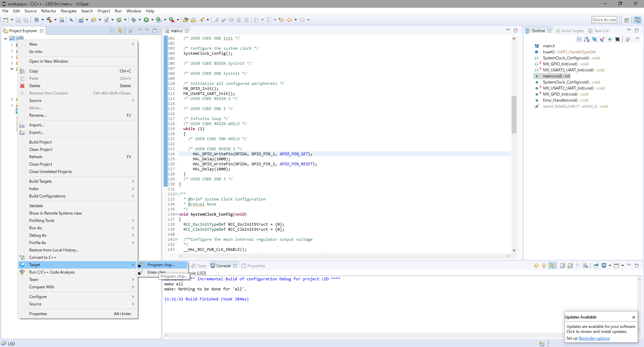
Task: Toggle Hide Static Members in Outline
Action: tap(602, 39)
